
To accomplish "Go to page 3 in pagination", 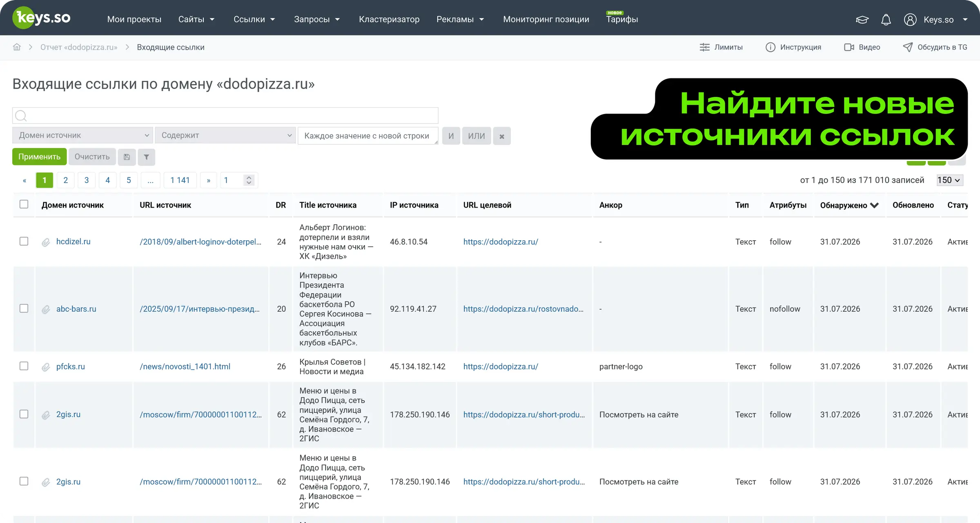I will (x=87, y=180).
